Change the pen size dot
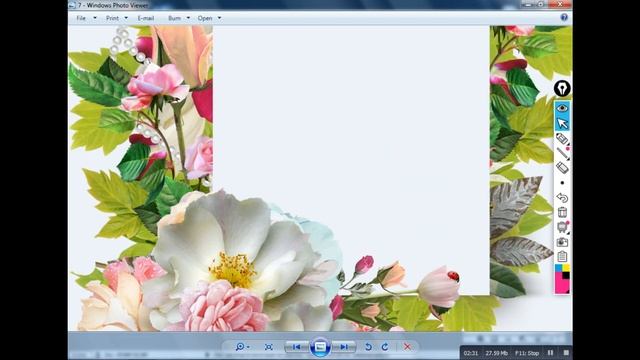The image size is (640, 360). (562, 183)
